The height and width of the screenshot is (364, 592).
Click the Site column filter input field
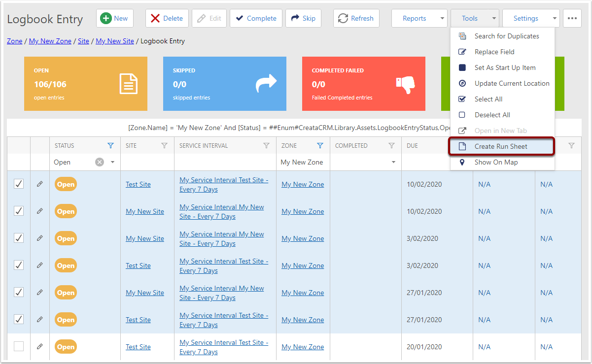147,162
